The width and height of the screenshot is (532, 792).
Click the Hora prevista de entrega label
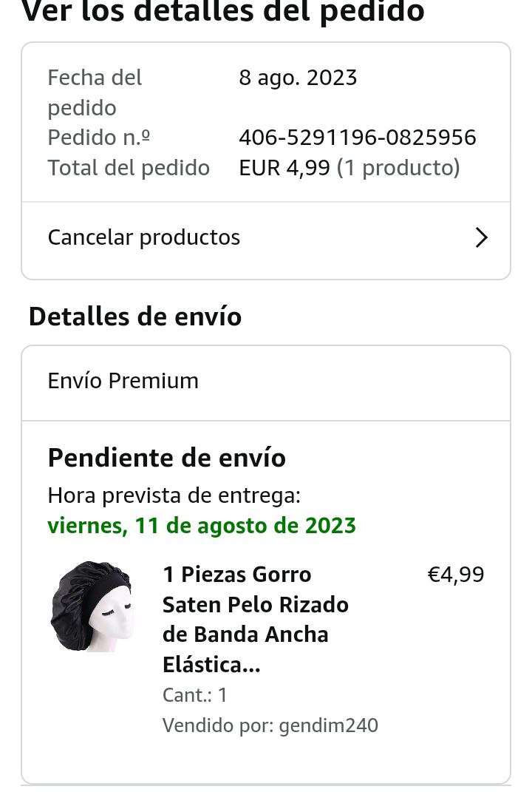pyautogui.click(x=174, y=495)
